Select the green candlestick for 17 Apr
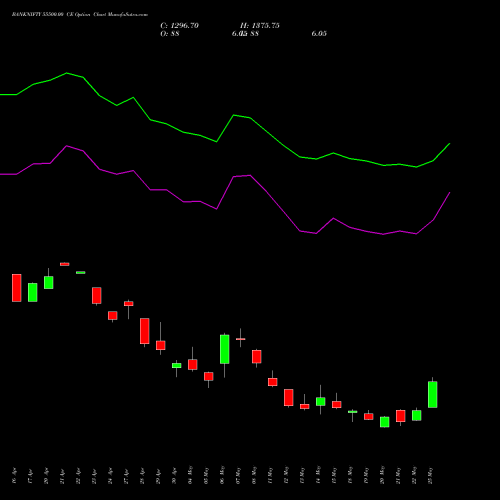 [x=33, y=292]
